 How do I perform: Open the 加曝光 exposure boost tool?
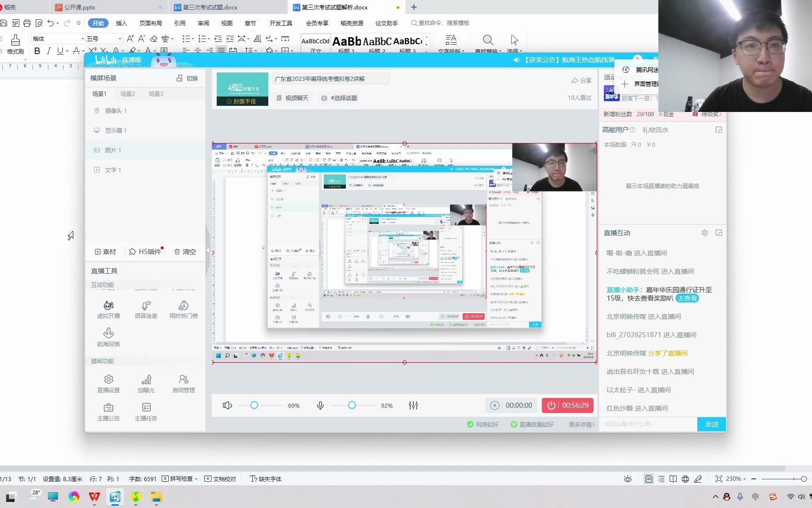click(146, 384)
